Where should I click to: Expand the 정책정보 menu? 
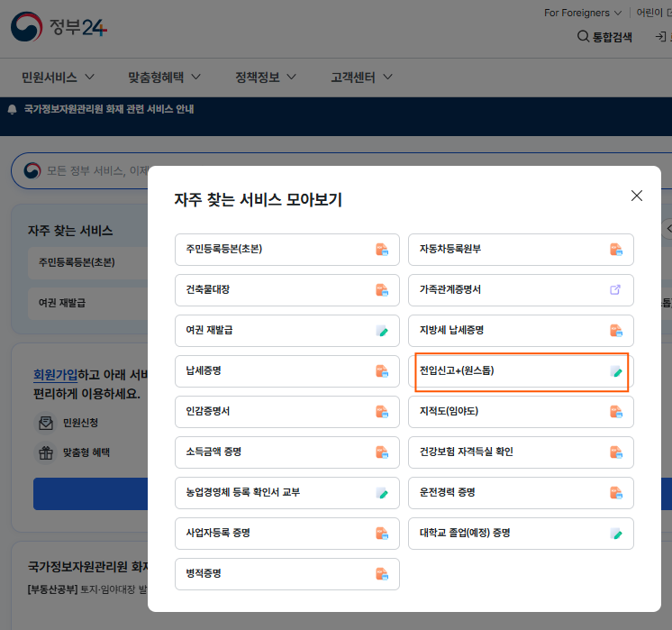pyautogui.click(x=265, y=78)
